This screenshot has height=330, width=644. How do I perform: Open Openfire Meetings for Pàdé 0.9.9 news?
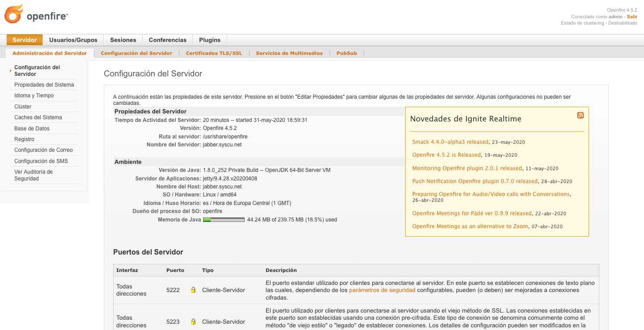(472, 213)
